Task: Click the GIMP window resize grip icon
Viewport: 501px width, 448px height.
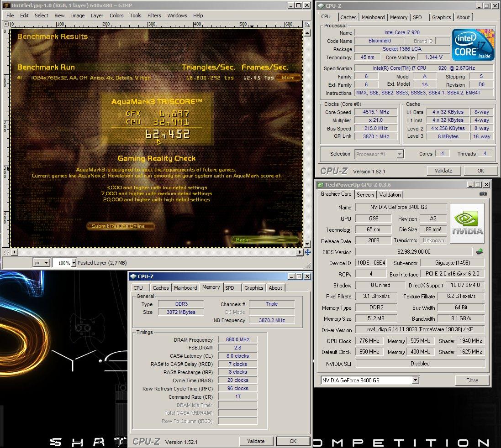Action: tap(308, 266)
